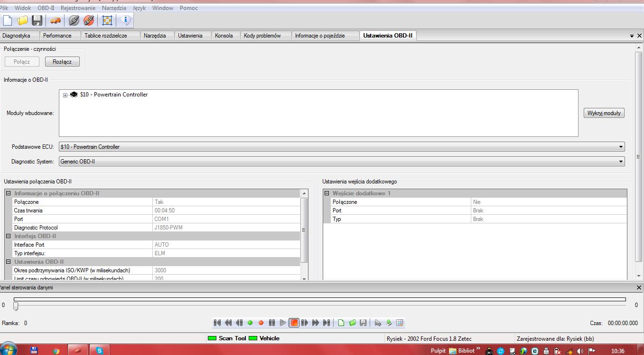The image size is (644, 355).
Task: Toggle full screen with the arrows icon
Action: tap(107, 20)
